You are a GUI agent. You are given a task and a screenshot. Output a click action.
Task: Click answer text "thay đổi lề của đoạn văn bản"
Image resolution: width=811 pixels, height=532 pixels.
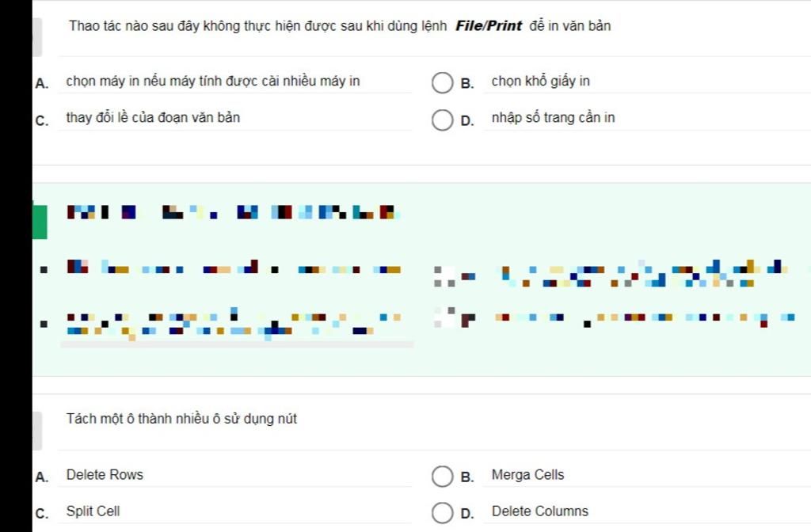coord(153,118)
